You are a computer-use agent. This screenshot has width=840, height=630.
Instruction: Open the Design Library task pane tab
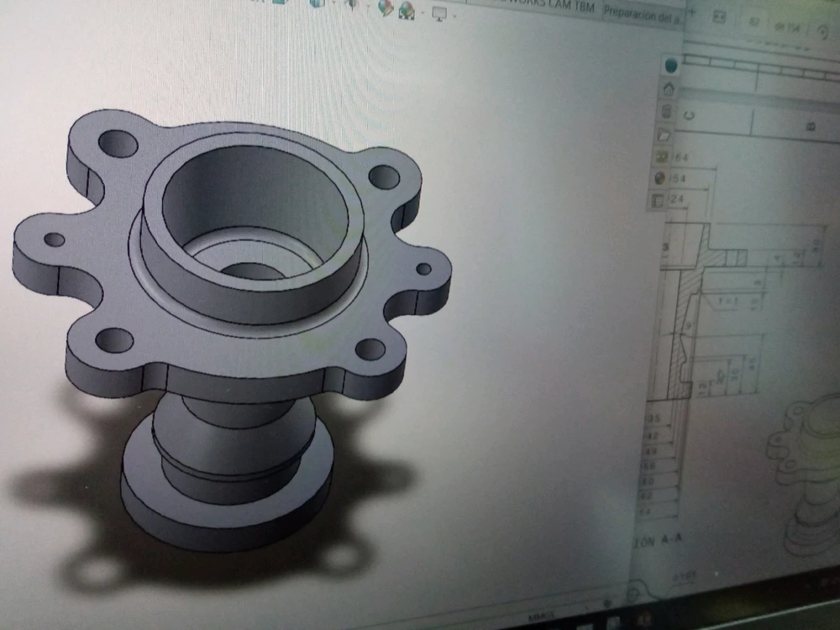(x=667, y=111)
